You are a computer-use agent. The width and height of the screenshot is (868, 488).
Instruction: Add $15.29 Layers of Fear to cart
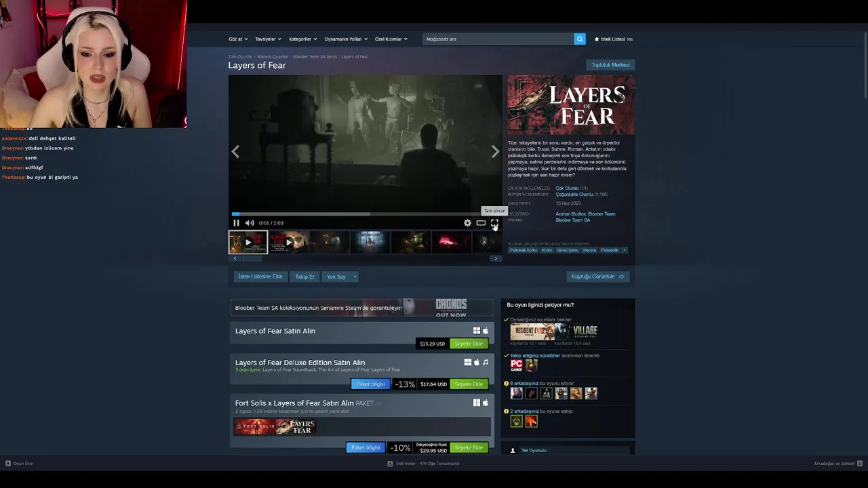[x=469, y=344]
